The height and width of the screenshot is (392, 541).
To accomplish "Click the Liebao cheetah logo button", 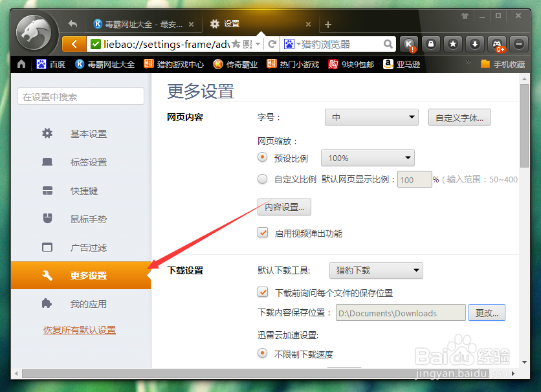I will (34, 34).
